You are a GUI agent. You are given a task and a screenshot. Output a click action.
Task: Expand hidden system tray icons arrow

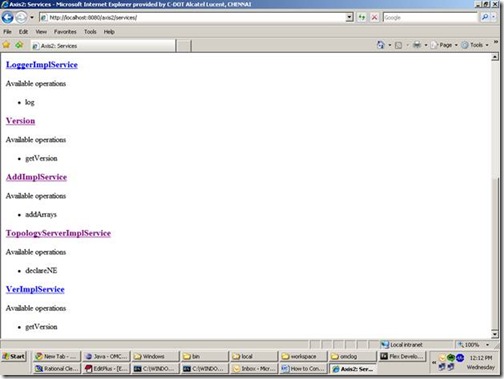click(434, 362)
